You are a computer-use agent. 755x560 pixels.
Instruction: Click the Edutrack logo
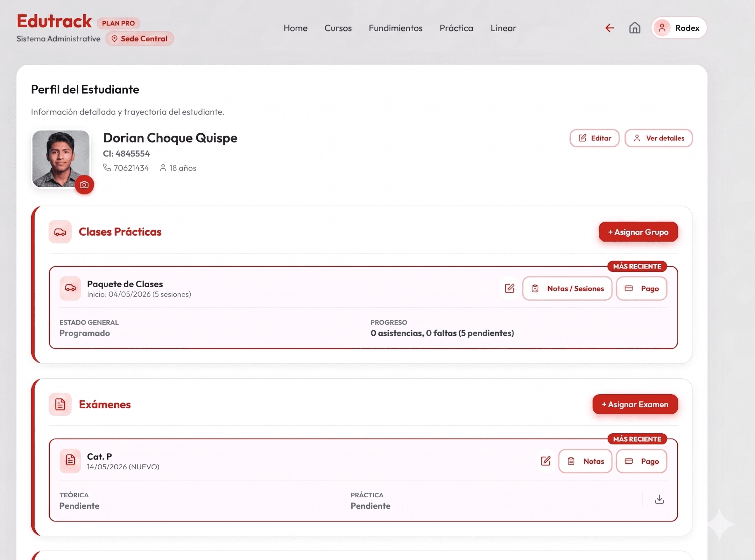(54, 21)
